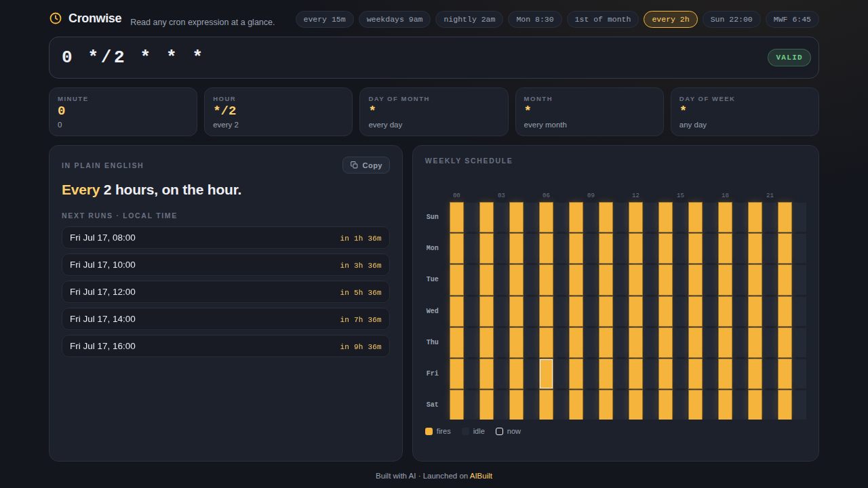Click the VALID status badge
The image size is (868, 488).
[x=789, y=58]
